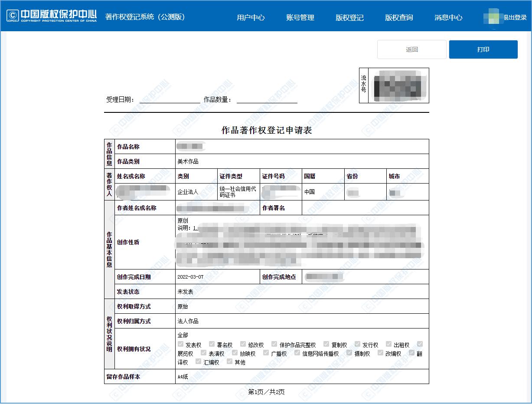Click the user avatar next to 退出登录

[492, 17]
